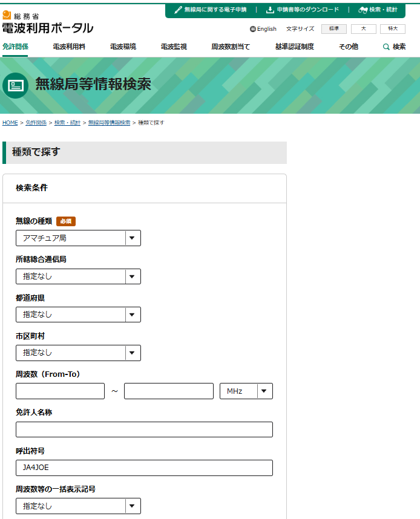Expand the 所轄総合通信局 dropdown
Viewport: 420px width, 519px height.
[78, 276]
